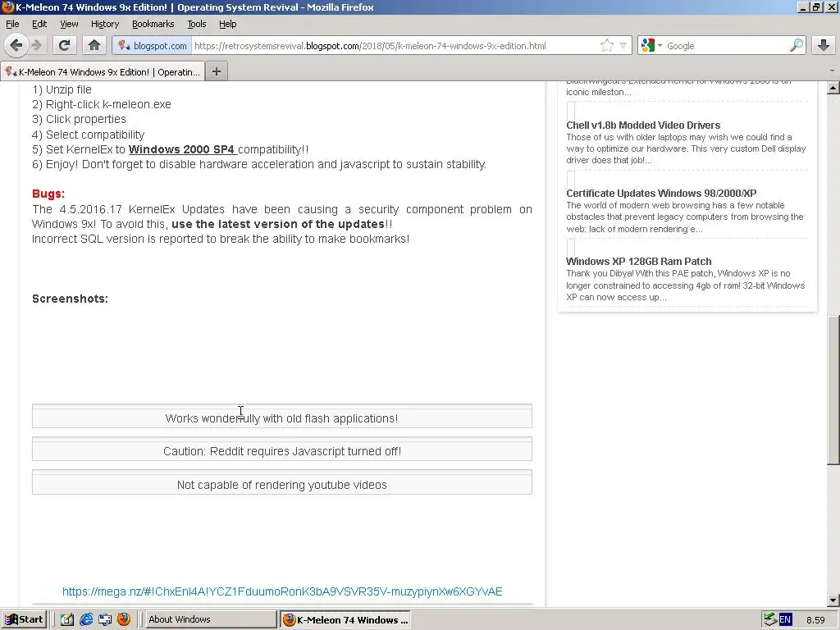Open Windows XP 128GB Ram Patch post

click(638, 261)
